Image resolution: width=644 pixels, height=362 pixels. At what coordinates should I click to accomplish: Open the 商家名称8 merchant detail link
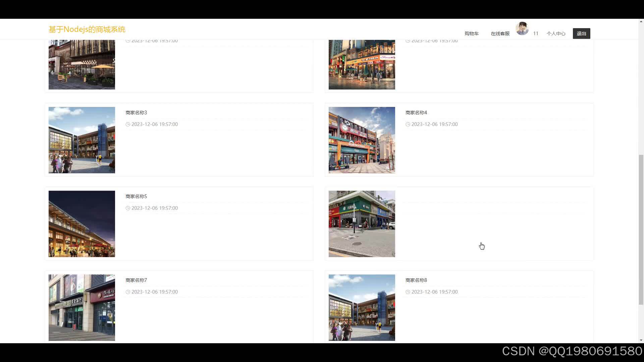[416, 280]
